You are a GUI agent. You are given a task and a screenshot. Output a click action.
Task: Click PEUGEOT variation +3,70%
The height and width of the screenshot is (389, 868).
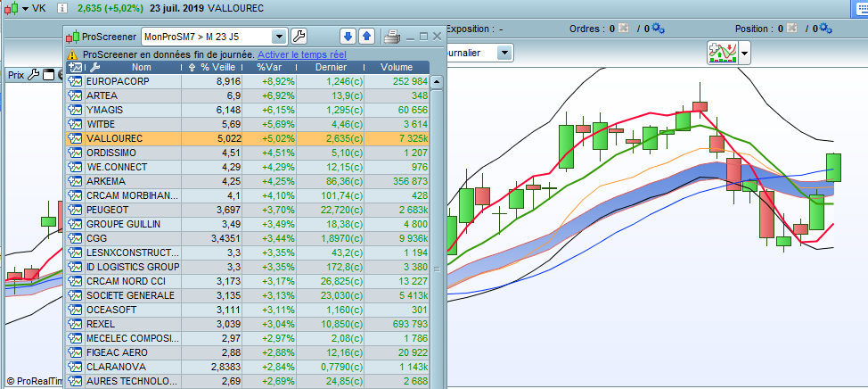tap(279, 210)
